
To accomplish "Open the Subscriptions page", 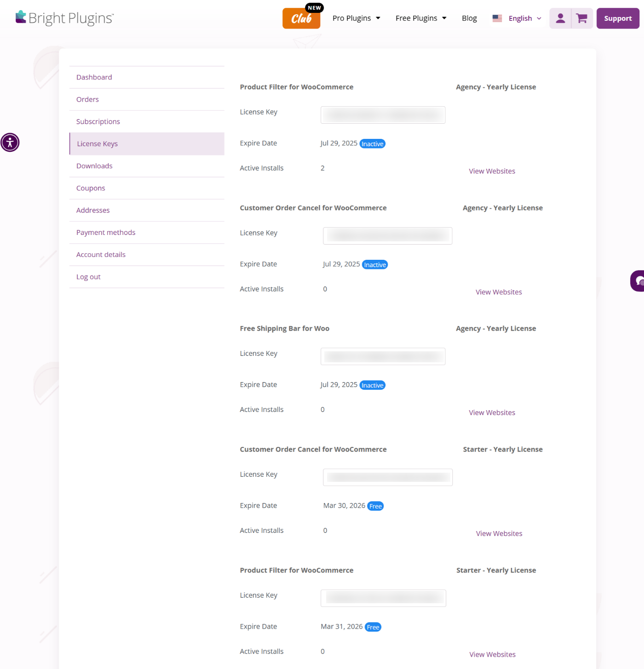I will click(98, 121).
